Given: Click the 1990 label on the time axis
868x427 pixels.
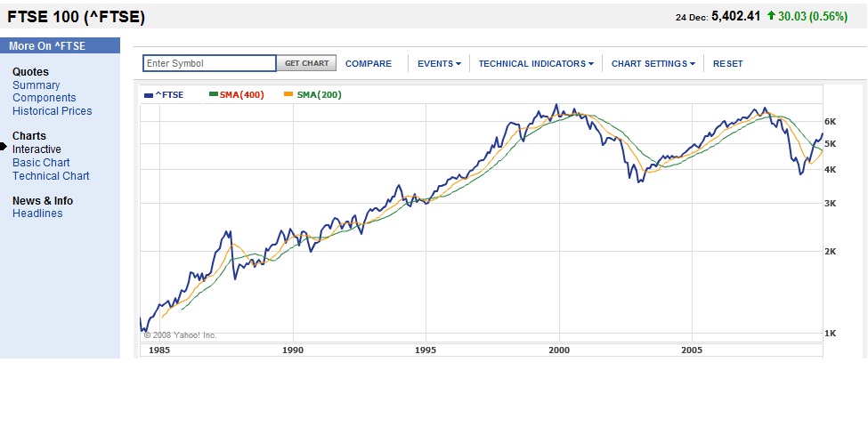Looking at the screenshot, I should tap(293, 350).
